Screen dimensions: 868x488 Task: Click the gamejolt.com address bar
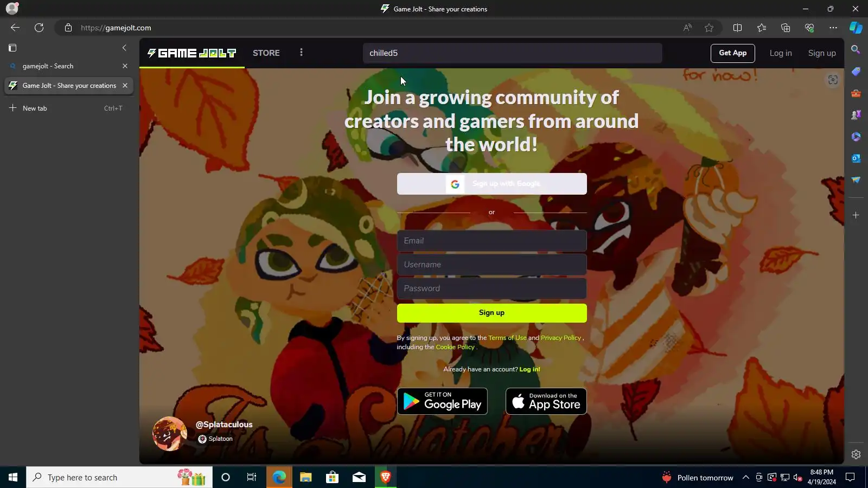click(369, 28)
